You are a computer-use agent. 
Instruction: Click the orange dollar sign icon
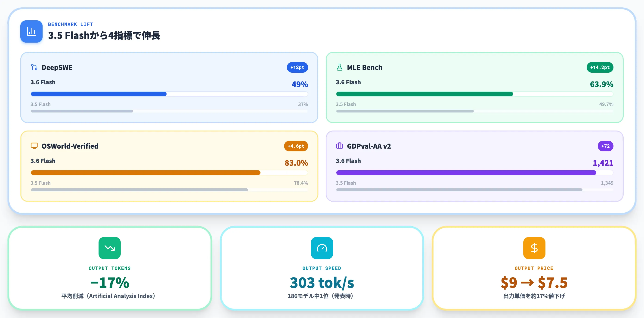534,248
